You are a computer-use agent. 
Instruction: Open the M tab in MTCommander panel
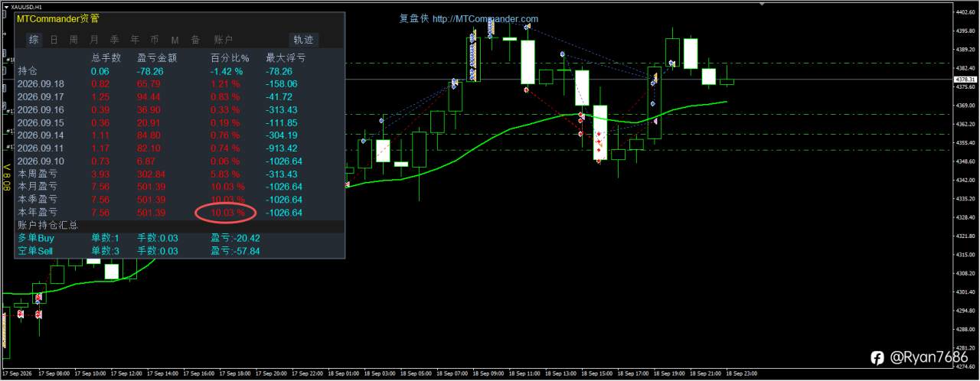[x=175, y=40]
